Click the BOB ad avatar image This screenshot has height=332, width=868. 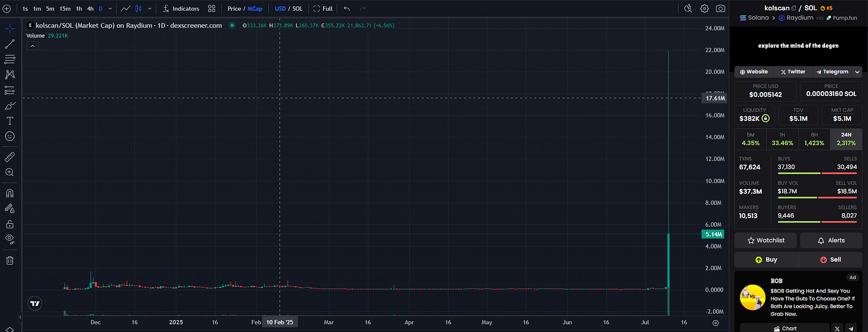click(x=752, y=297)
